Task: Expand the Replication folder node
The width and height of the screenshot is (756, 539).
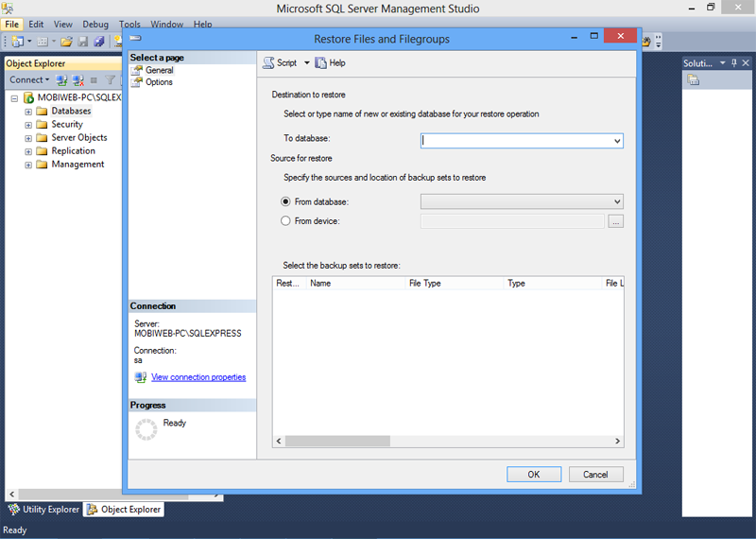Action: (x=28, y=151)
